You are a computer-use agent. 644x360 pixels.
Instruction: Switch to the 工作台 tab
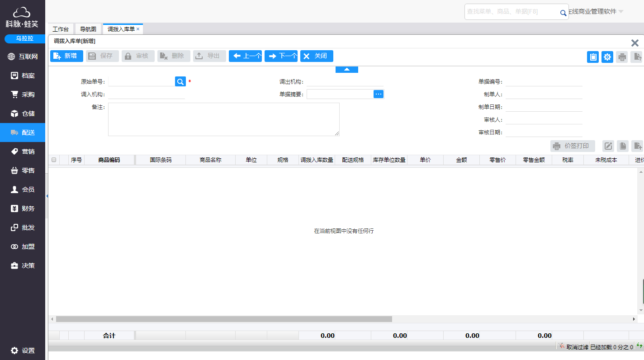[x=61, y=29]
